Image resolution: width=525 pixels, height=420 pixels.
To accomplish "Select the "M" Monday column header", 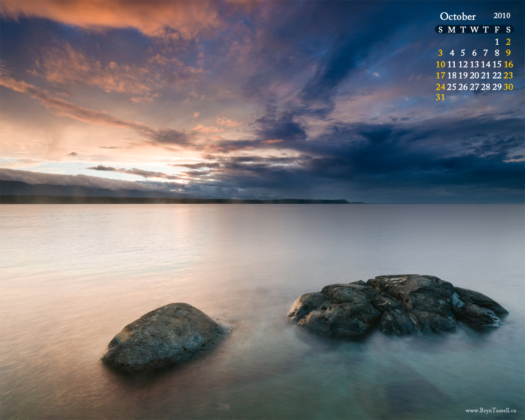I will click(452, 30).
